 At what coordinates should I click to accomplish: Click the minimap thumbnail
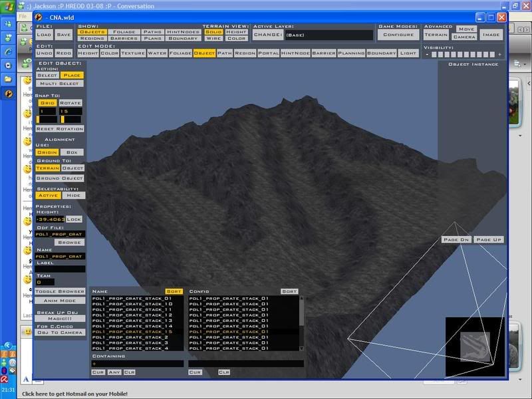(475, 346)
